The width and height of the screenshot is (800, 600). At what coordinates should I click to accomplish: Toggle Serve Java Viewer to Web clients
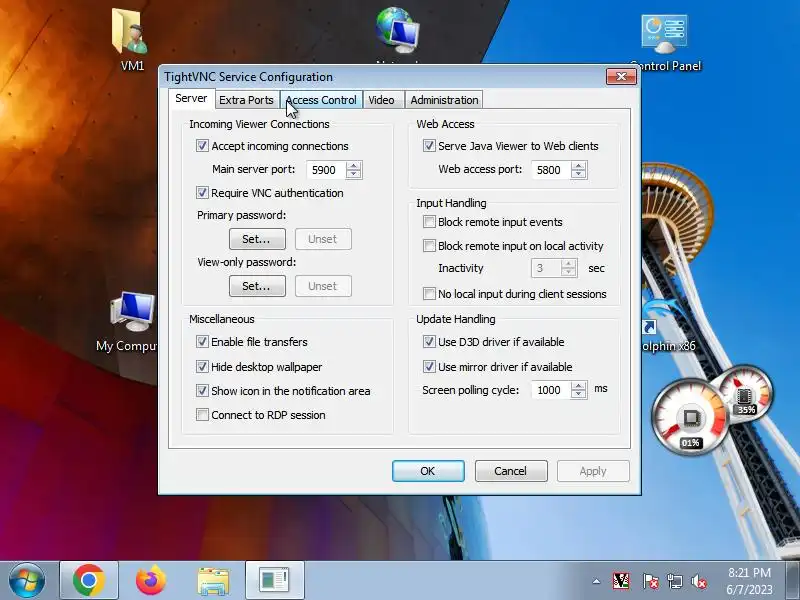[x=429, y=146]
